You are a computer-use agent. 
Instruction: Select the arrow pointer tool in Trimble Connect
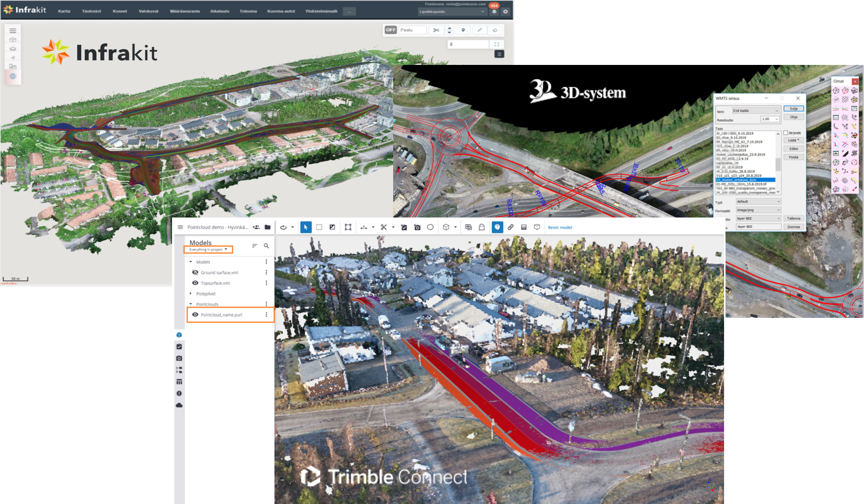pos(306,227)
